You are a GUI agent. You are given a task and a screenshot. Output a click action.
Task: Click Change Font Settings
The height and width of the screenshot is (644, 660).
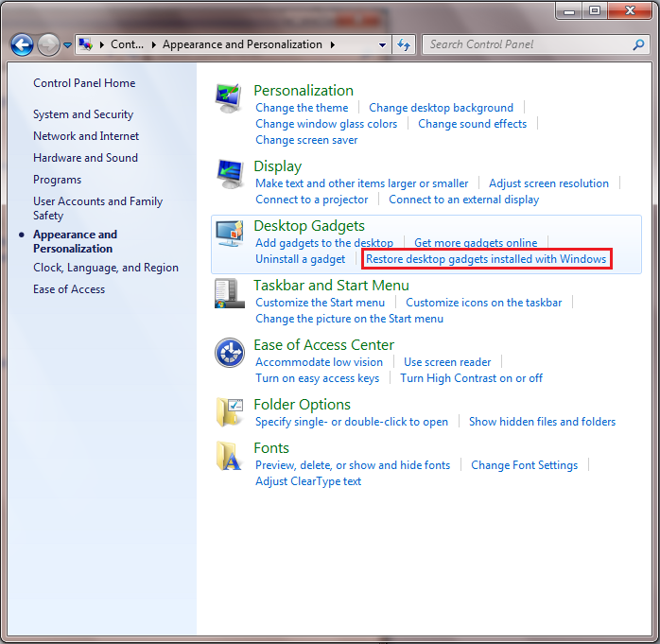pyautogui.click(x=524, y=465)
